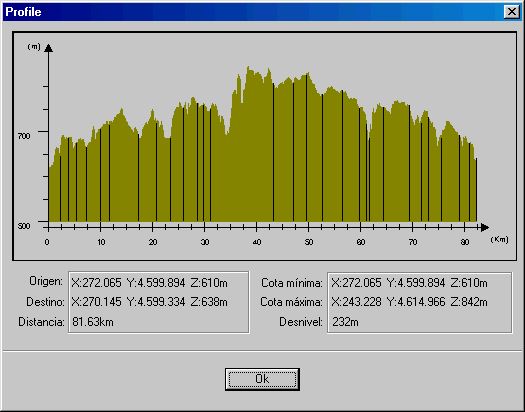
Task: Click the 500 label on elevation axis
Action: point(24,226)
